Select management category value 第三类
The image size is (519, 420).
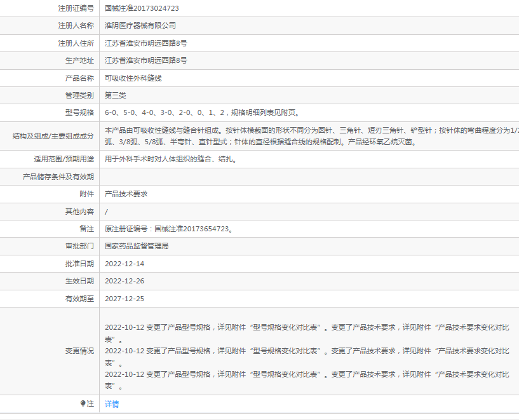tap(116, 95)
